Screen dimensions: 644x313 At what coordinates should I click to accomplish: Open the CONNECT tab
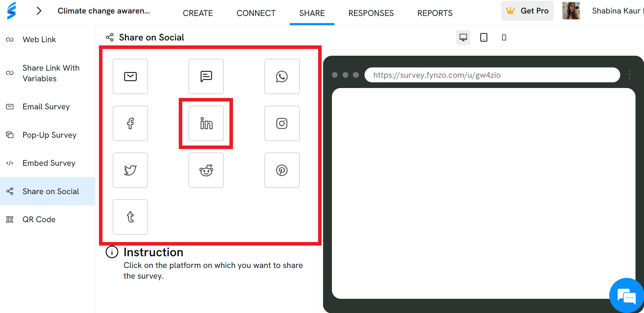click(x=256, y=13)
